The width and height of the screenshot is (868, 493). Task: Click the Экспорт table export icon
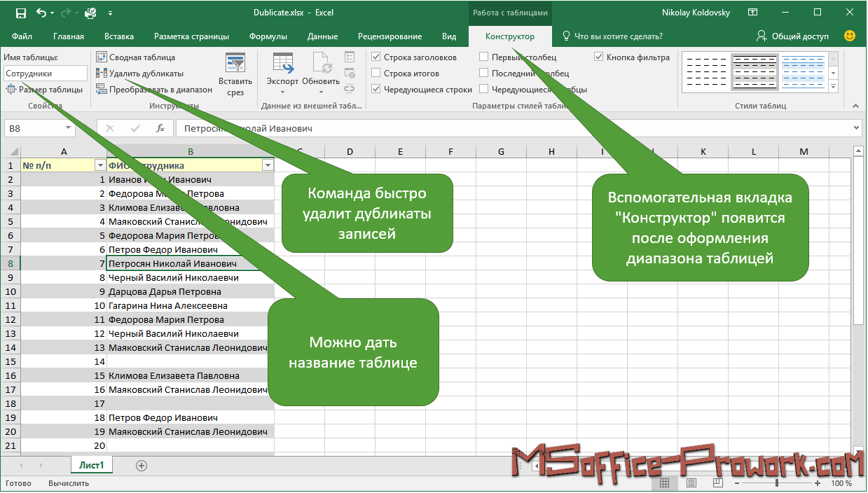(x=283, y=64)
